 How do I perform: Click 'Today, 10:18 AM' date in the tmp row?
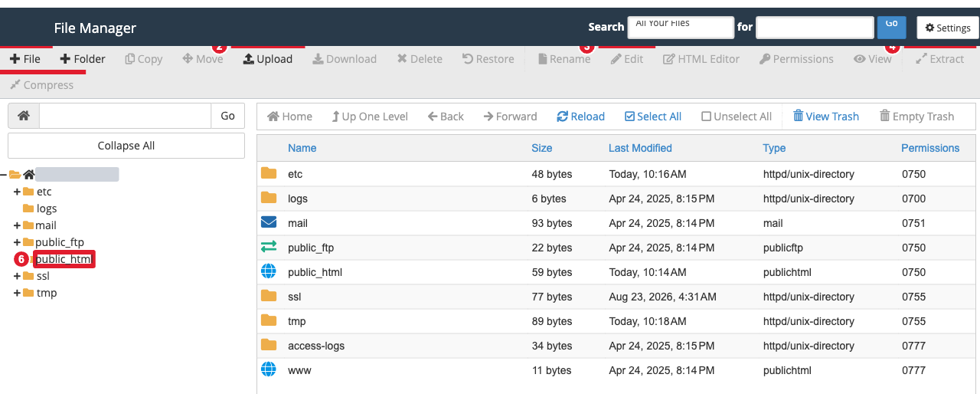pyautogui.click(x=648, y=321)
